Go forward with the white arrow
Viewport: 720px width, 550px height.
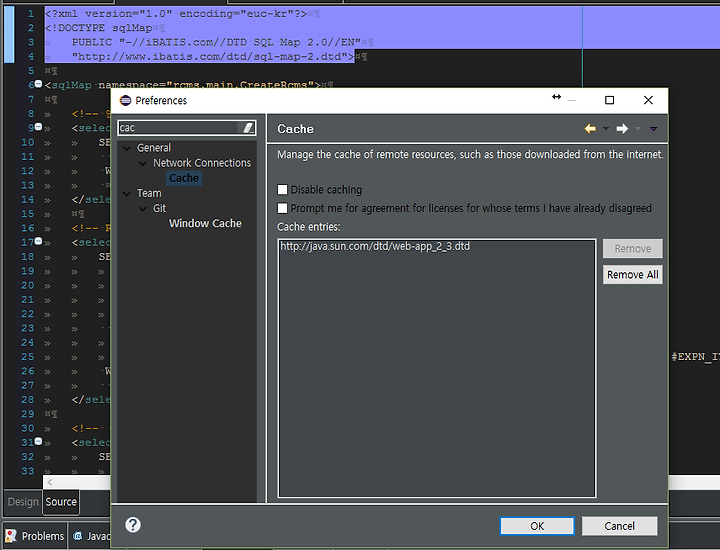coord(622,129)
